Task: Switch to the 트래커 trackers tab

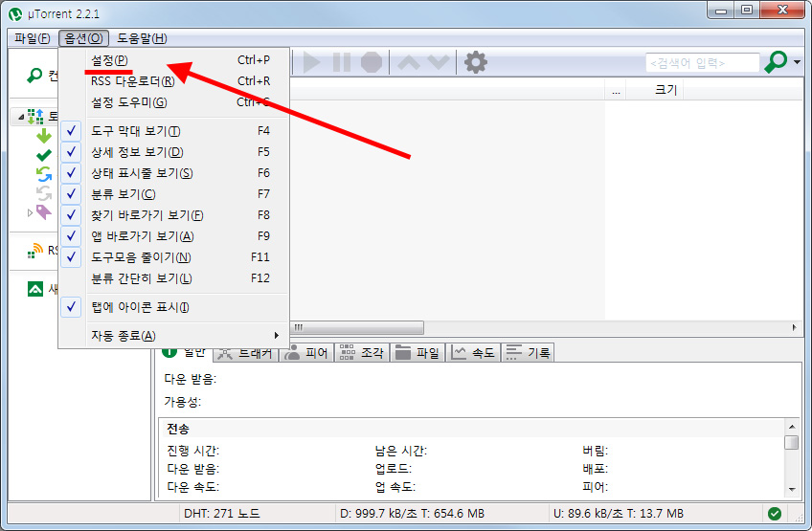Action: pos(245,353)
